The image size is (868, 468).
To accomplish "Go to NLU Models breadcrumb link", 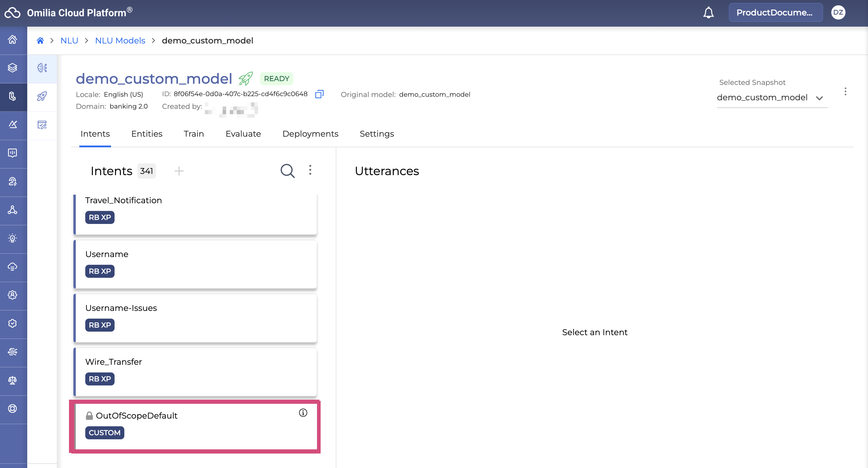I will pyautogui.click(x=120, y=41).
